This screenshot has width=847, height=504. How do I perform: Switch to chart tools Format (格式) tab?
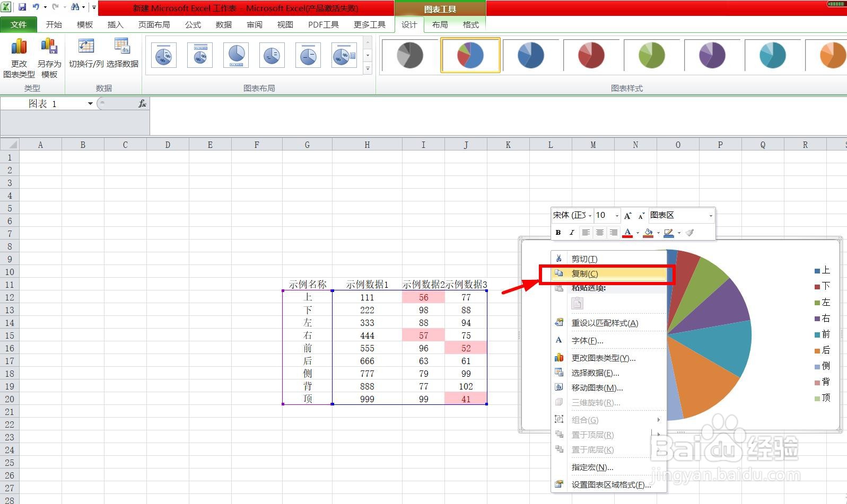(471, 24)
